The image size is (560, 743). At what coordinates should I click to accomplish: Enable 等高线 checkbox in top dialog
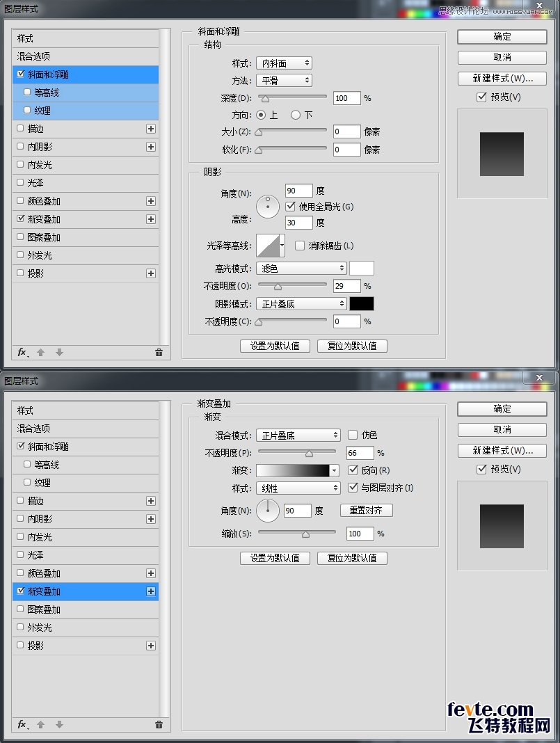click(x=27, y=93)
